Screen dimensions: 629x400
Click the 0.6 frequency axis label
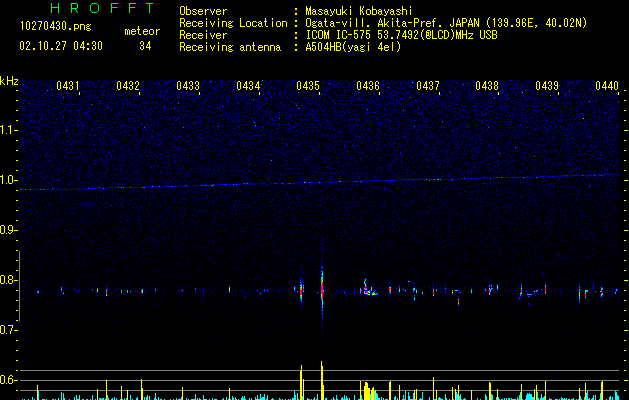9,380
